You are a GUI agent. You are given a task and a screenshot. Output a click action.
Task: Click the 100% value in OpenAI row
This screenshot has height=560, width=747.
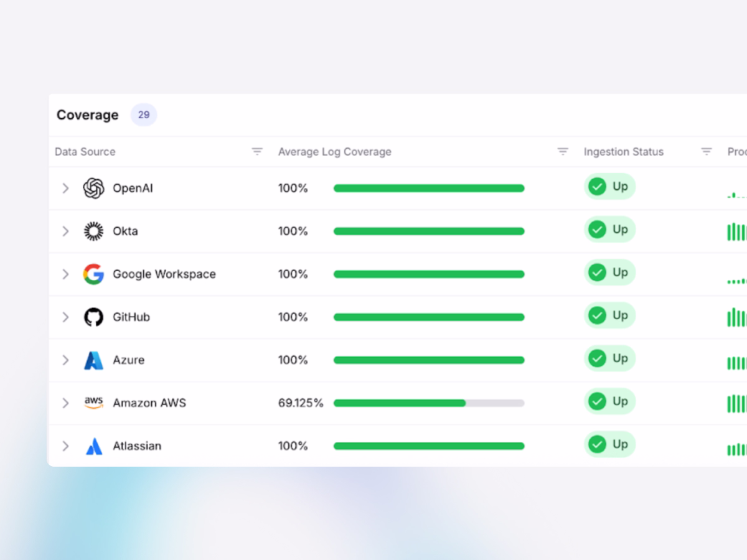(x=293, y=188)
